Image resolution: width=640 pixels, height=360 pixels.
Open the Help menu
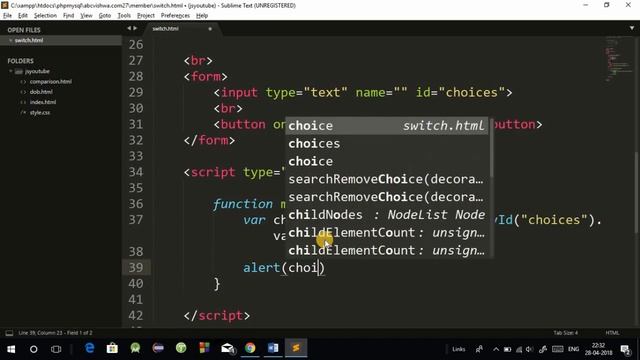click(x=202, y=16)
